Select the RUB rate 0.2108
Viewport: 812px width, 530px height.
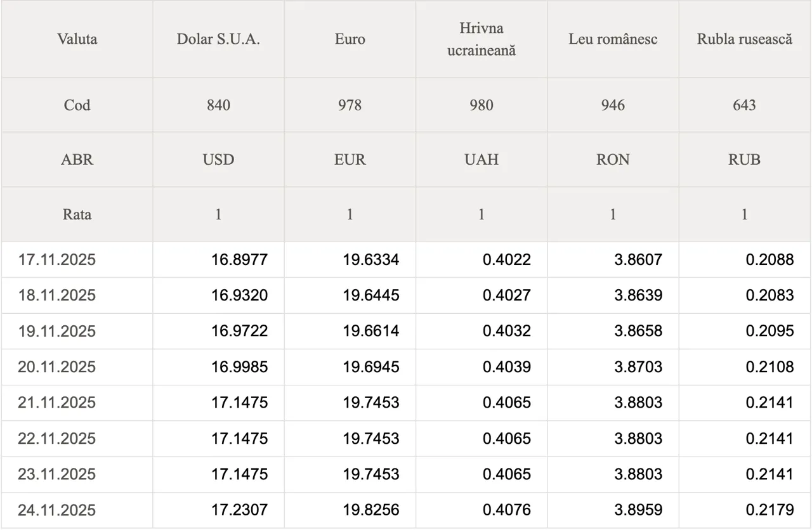pyautogui.click(x=769, y=367)
